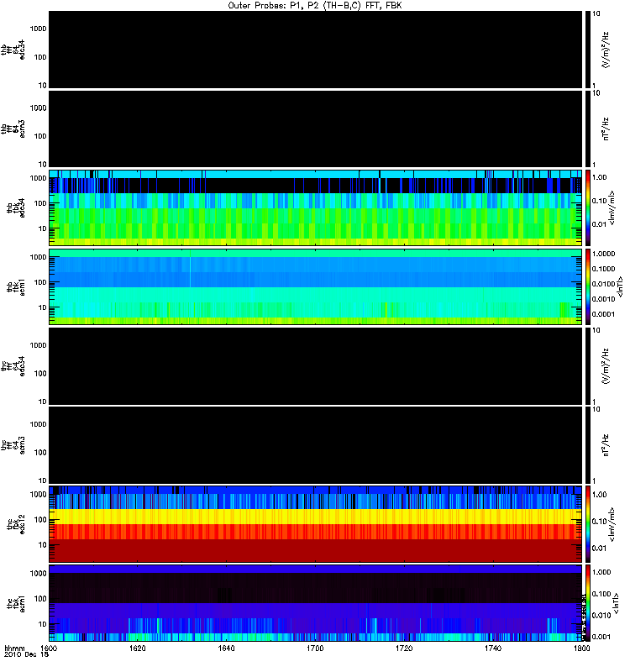This screenshot has height=672, width=630.
Task: Click the "<|nT|>" unit label beside the thb scm1 colorbar
Action: (619, 286)
